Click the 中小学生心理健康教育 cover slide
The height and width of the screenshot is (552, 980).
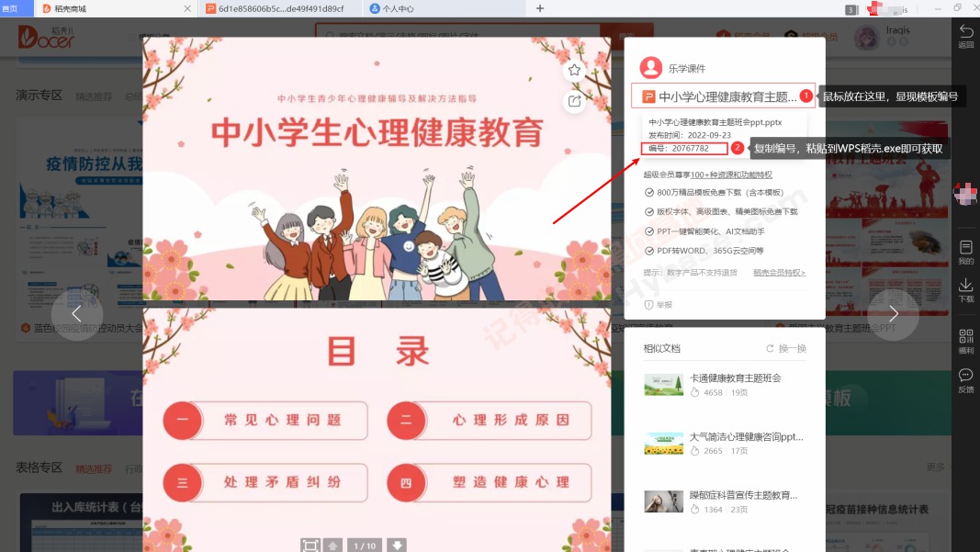pos(377,169)
